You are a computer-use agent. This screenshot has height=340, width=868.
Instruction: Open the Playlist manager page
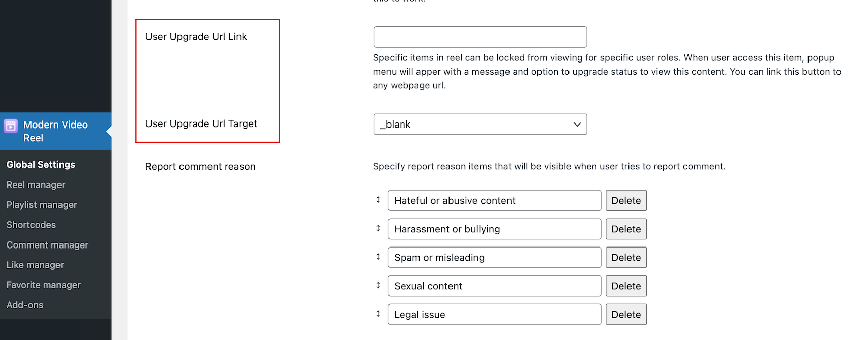[42, 205]
